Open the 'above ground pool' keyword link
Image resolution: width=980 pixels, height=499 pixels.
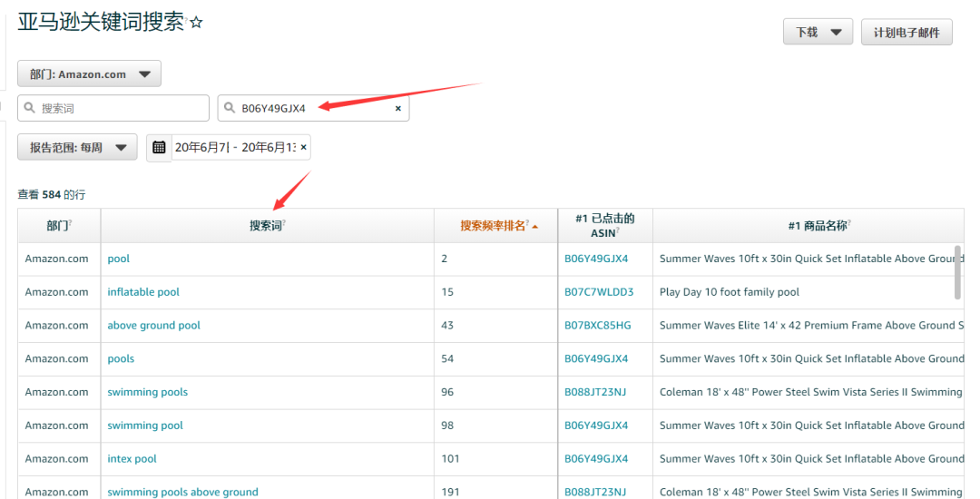click(153, 326)
